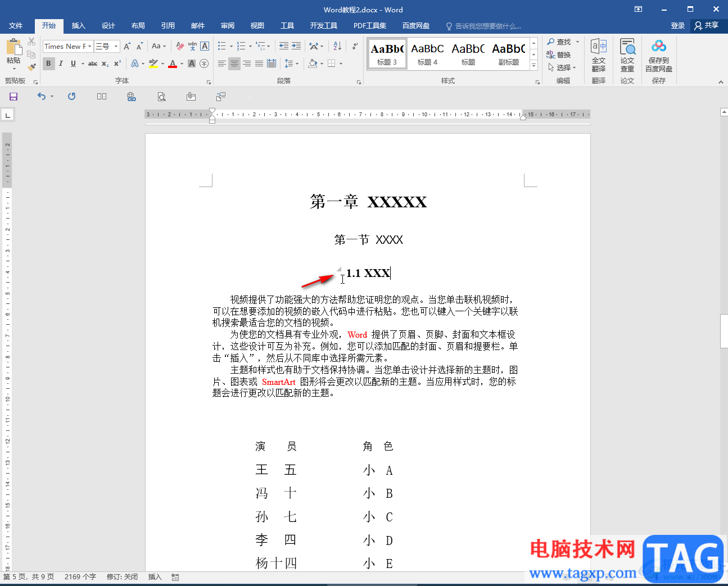Open the Find (查找) dropdown arrow
Image resolution: width=728 pixels, height=586 pixels.
(577, 42)
